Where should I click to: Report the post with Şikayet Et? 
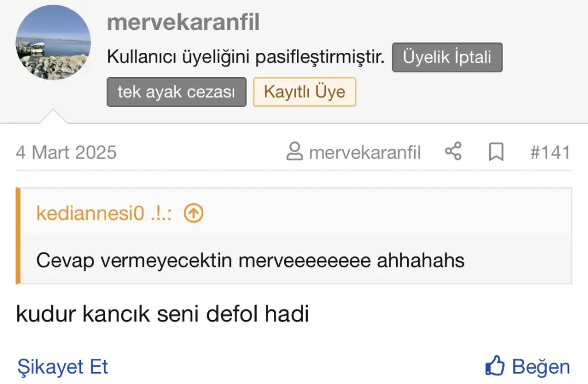(63, 367)
